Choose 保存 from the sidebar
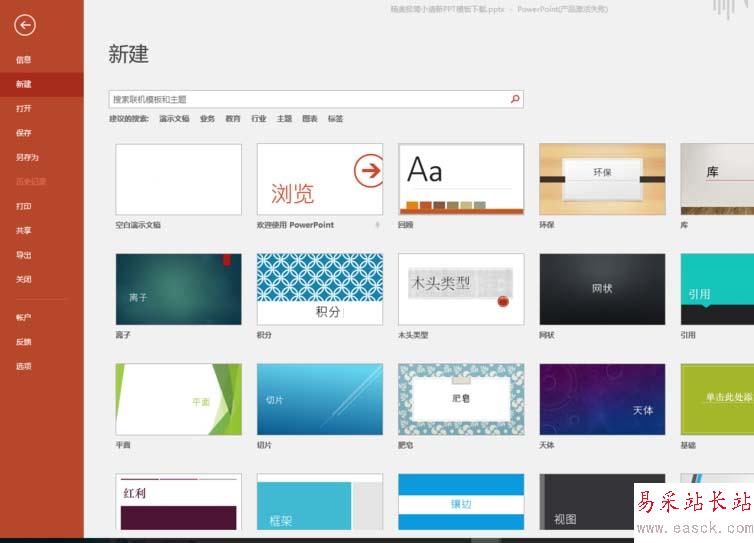 point(24,133)
